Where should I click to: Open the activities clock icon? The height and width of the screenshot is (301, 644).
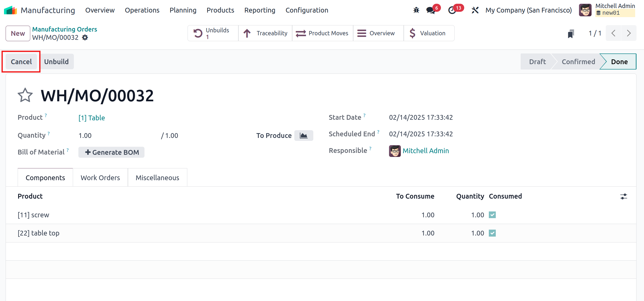coord(452,10)
